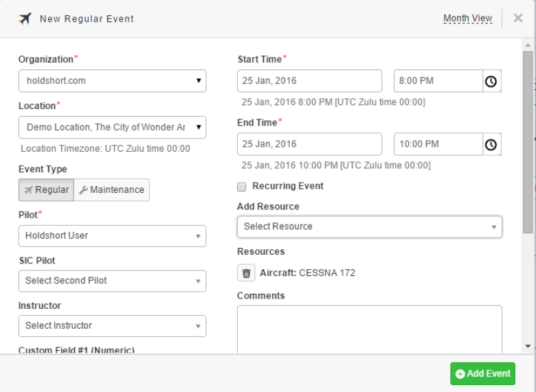This screenshot has width=536, height=392.
Task: Open the Select Instructor dropdown
Action: (x=113, y=326)
